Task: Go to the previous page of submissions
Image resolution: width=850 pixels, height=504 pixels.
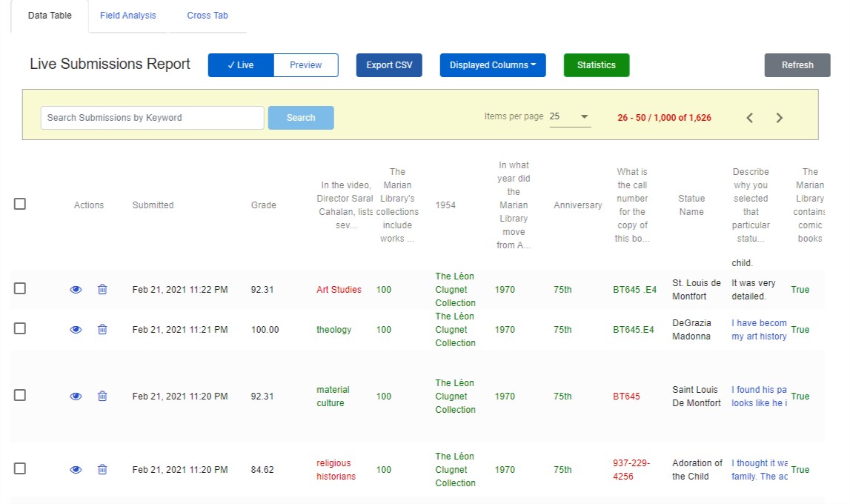Action: 749,117
